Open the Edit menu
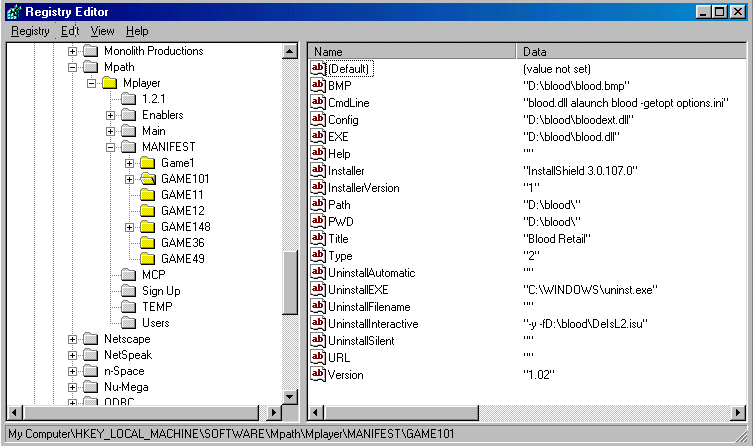 70,31
